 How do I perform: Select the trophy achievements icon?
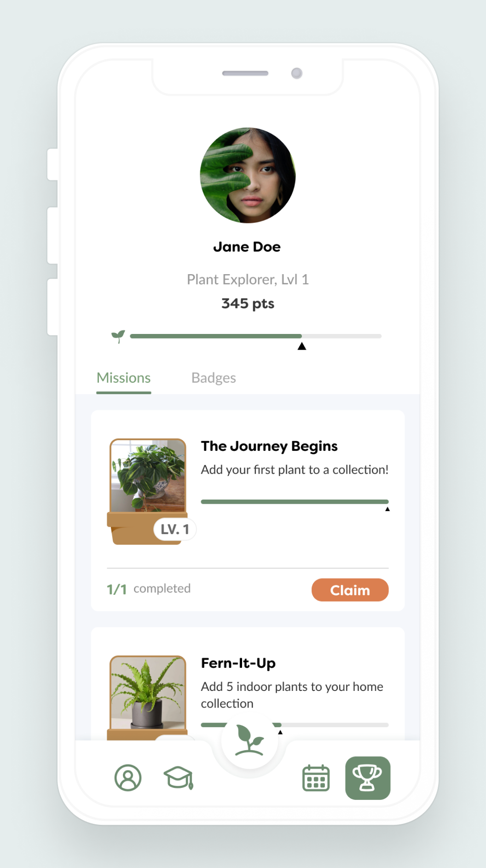tap(368, 778)
